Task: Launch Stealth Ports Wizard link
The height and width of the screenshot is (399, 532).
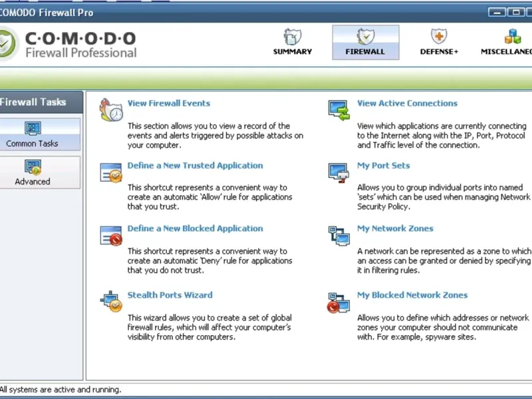Action: (170, 295)
